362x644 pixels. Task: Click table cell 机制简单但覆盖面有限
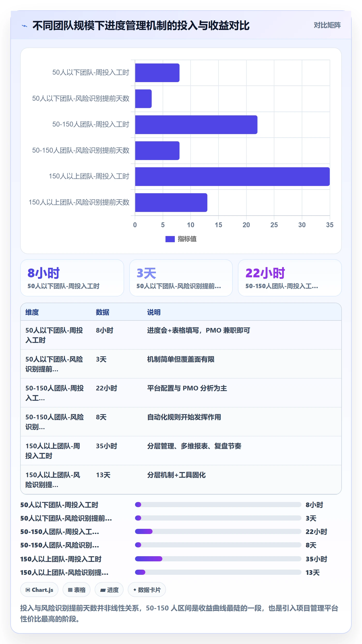[x=181, y=359]
